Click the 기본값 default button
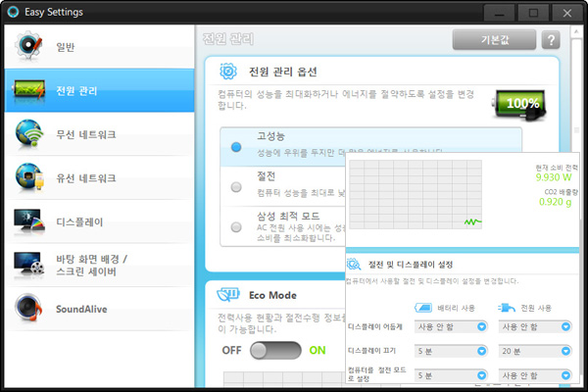Image resolution: width=588 pixels, height=392 pixels. point(494,40)
